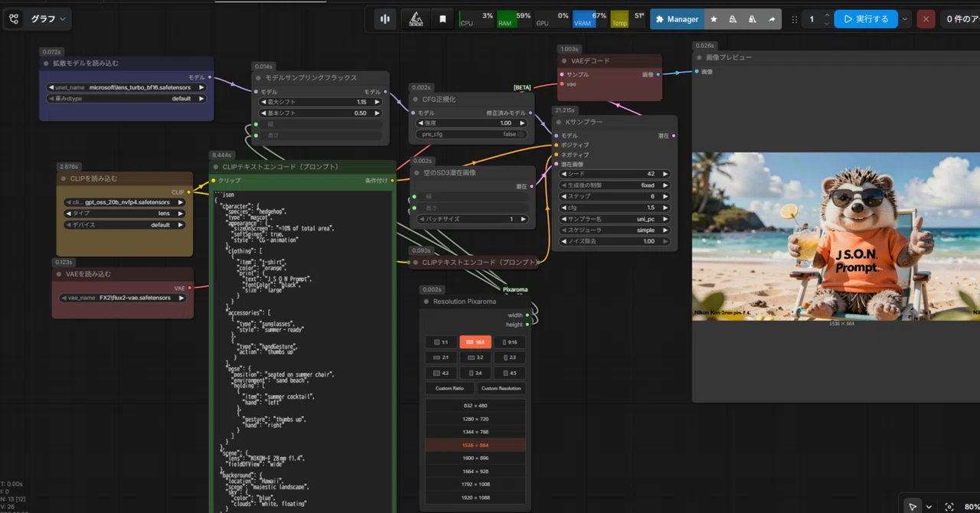This screenshot has width=980, height=513.
Task: Click the star favorites icon beside Manager
Action: coord(714,19)
